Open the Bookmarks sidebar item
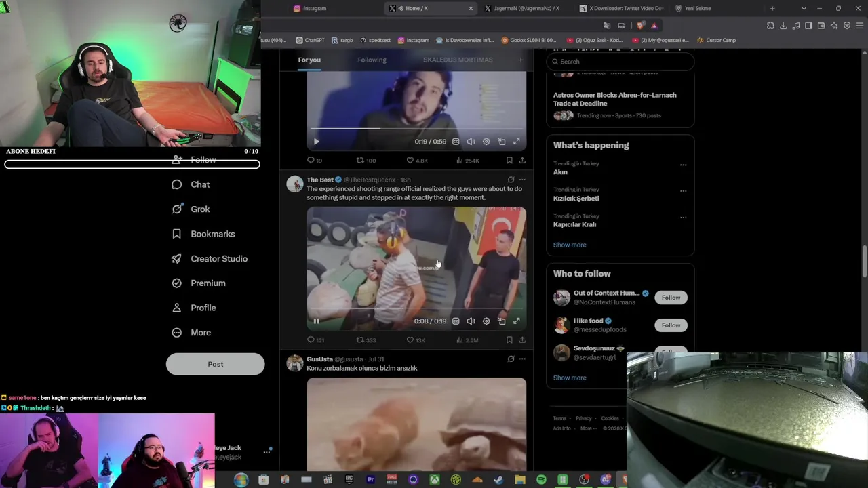 [x=203, y=234]
